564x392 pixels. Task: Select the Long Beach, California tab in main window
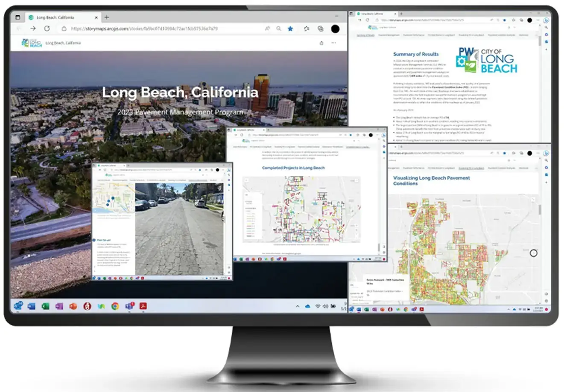(63, 17)
